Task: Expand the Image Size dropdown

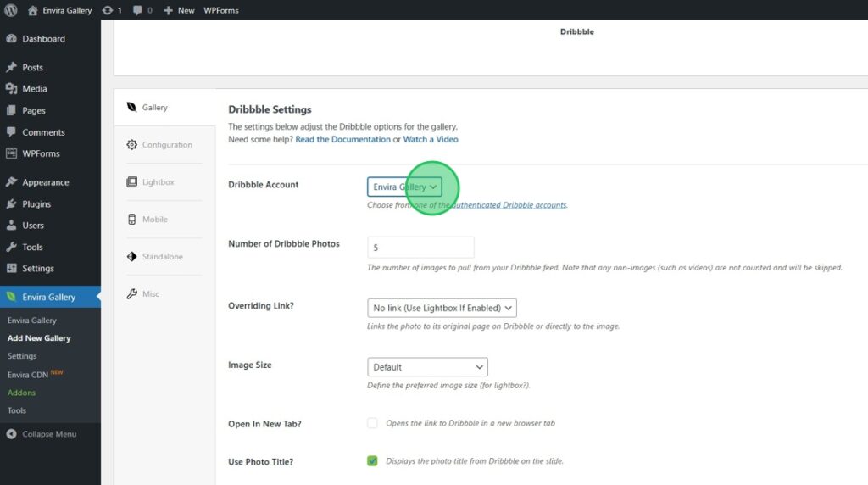Action: tap(427, 367)
